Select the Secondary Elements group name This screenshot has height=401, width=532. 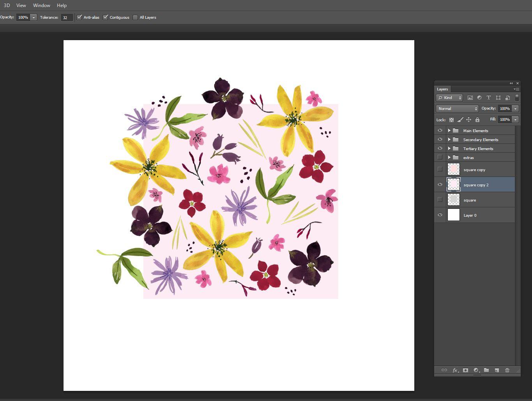click(481, 140)
